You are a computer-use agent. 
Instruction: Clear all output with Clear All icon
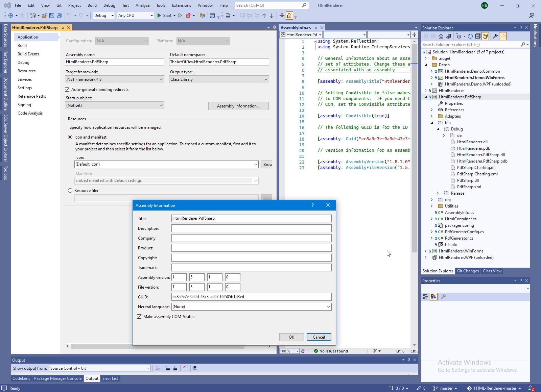click(186, 368)
